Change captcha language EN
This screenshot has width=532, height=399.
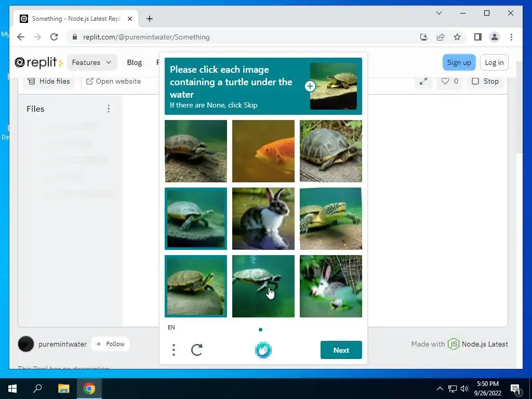point(171,327)
